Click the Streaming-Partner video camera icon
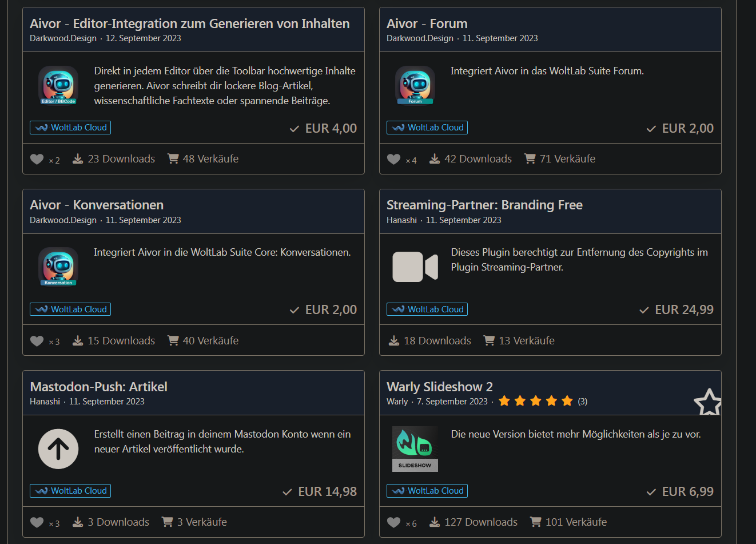Image resolution: width=756 pixels, height=544 pixels. point(415,267)
